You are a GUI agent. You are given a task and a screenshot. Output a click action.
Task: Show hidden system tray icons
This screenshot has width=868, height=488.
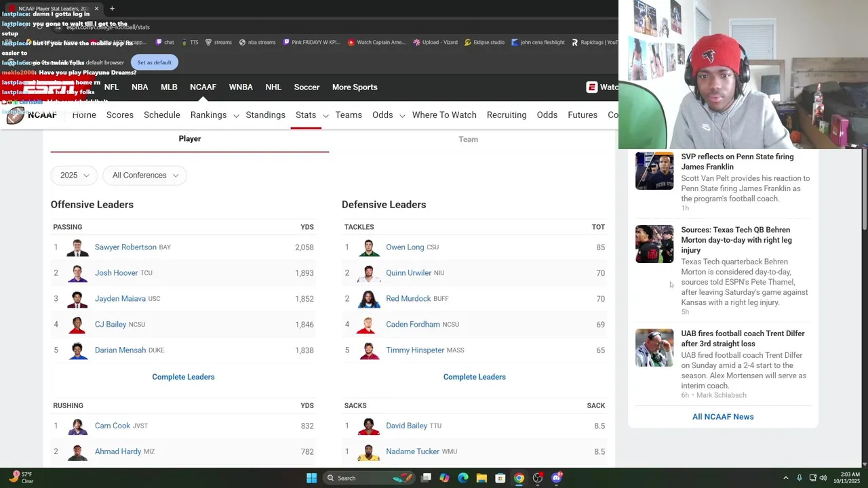coord(786,478)
